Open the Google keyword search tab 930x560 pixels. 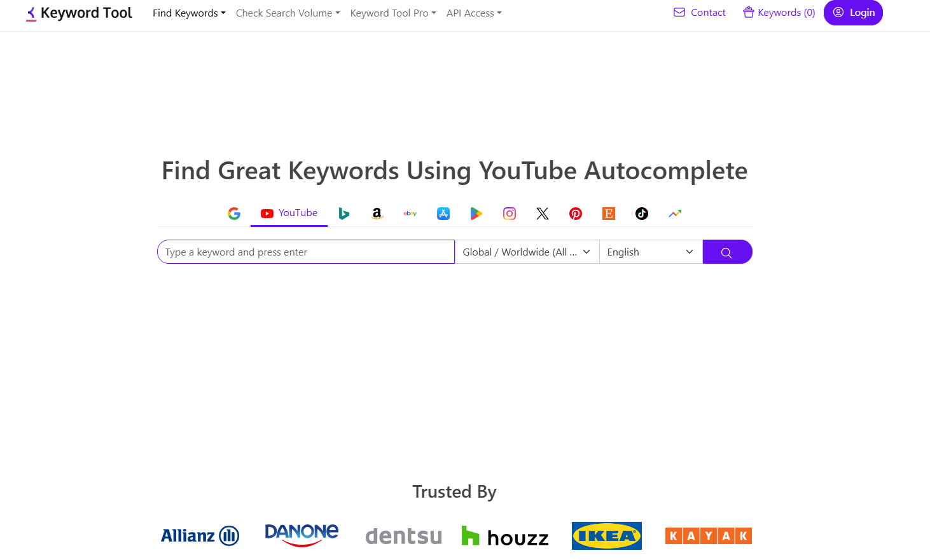(234, 214)
